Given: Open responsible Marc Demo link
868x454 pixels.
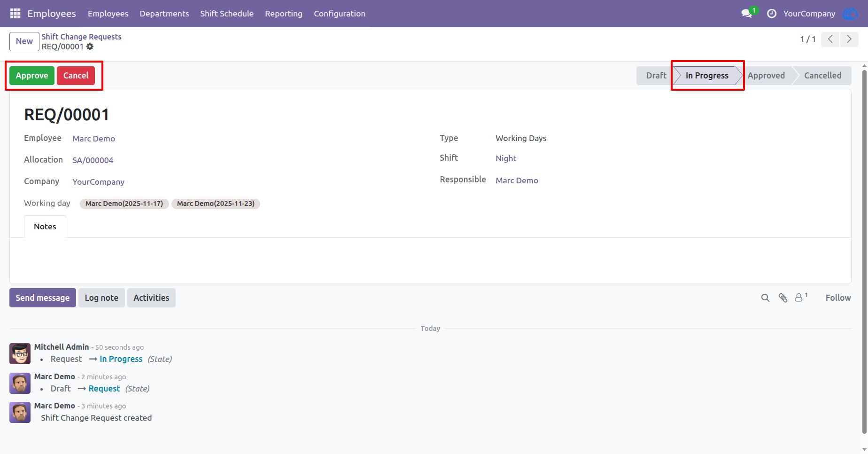Looking at the screenshot, I should 517,180.
